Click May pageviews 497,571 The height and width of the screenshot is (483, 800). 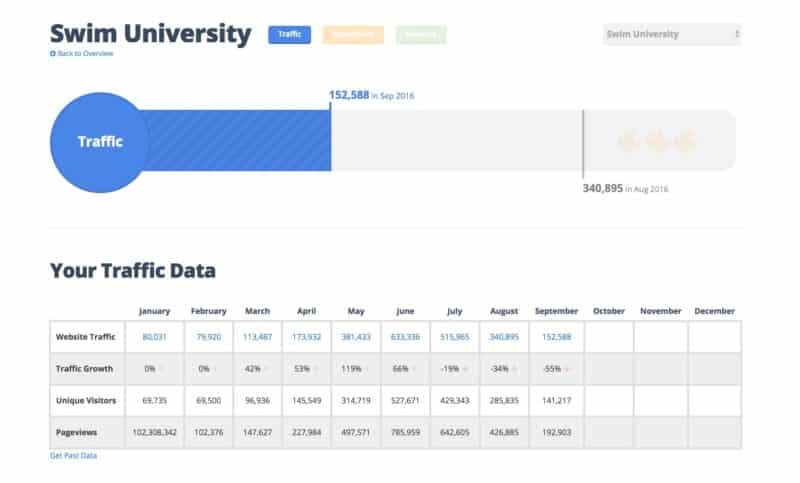point(356,432)
